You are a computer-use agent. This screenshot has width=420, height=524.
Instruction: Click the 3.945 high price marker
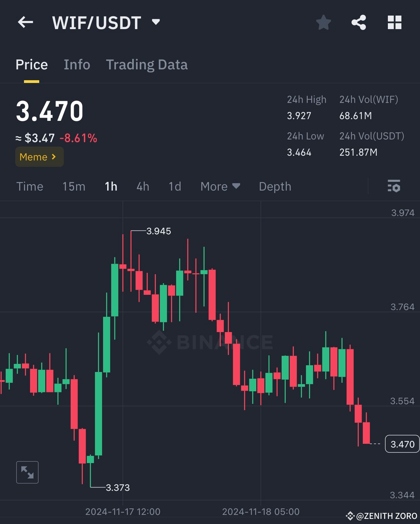click(159, 231)
